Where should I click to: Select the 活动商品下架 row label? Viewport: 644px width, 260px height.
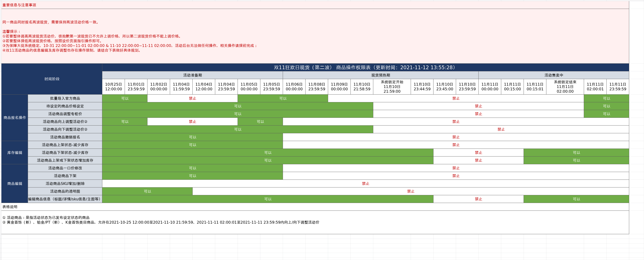pos(65,176)
